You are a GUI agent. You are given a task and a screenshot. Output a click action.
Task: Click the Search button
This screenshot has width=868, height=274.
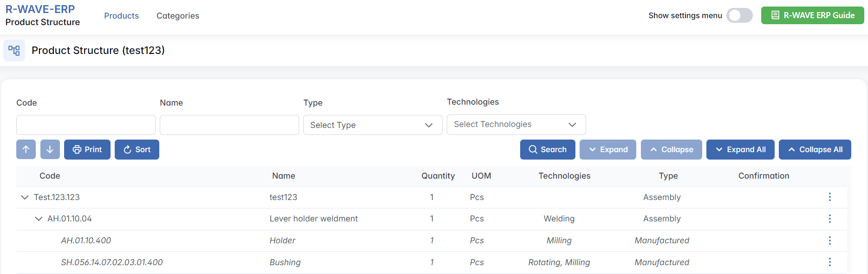click(x=548, y=149)
